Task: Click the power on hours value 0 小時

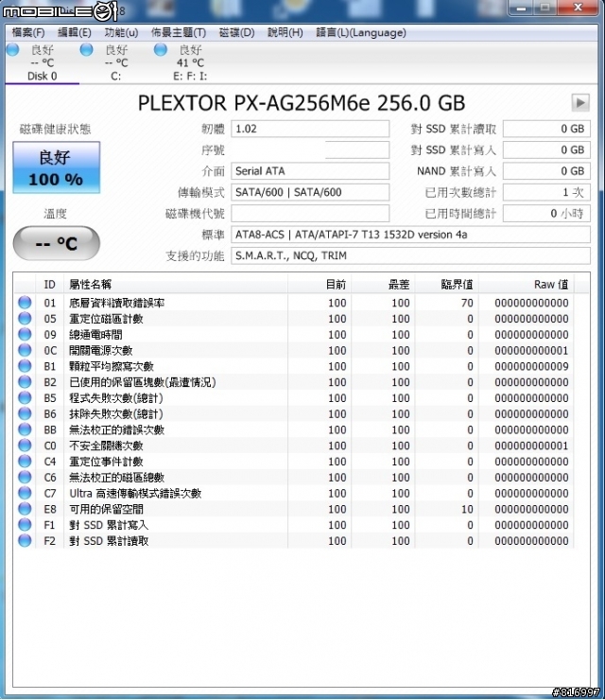Action: point(546,214)
